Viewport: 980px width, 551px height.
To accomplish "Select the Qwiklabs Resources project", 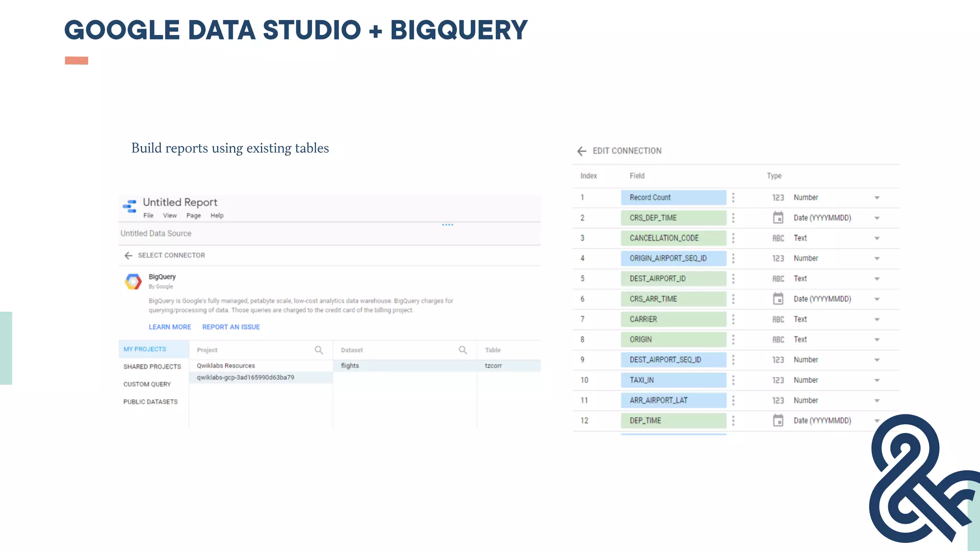I will (226, 366).
